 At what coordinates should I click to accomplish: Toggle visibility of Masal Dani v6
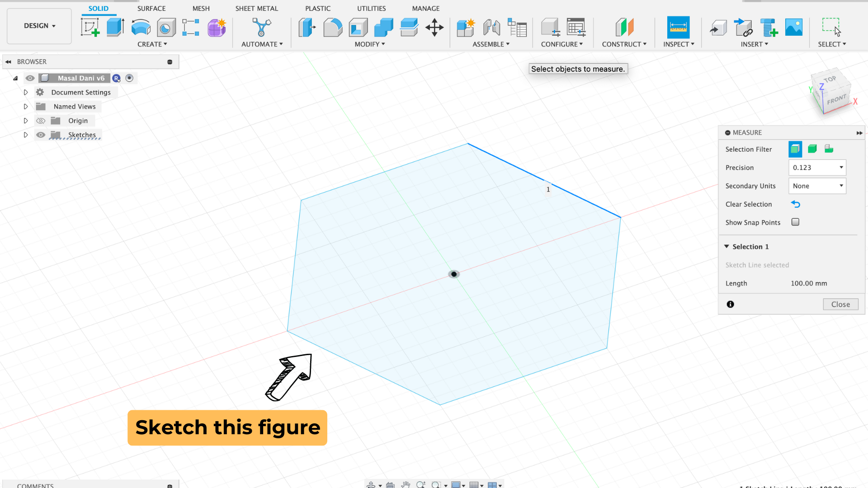(x=30, y=78)
